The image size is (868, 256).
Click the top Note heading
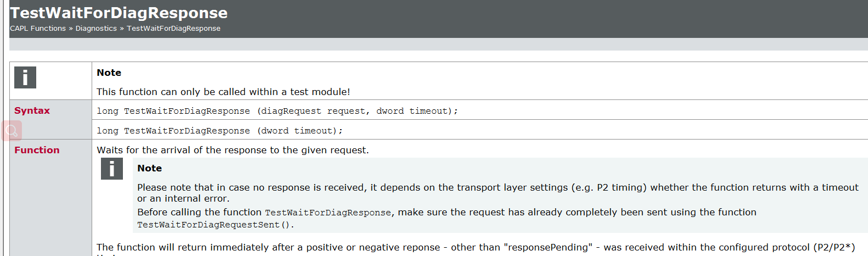tap(109, 73)
